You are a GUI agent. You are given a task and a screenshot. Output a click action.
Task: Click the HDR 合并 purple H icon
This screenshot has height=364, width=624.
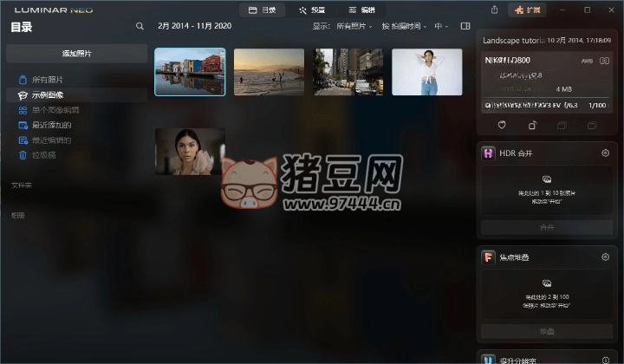[489, 153]
